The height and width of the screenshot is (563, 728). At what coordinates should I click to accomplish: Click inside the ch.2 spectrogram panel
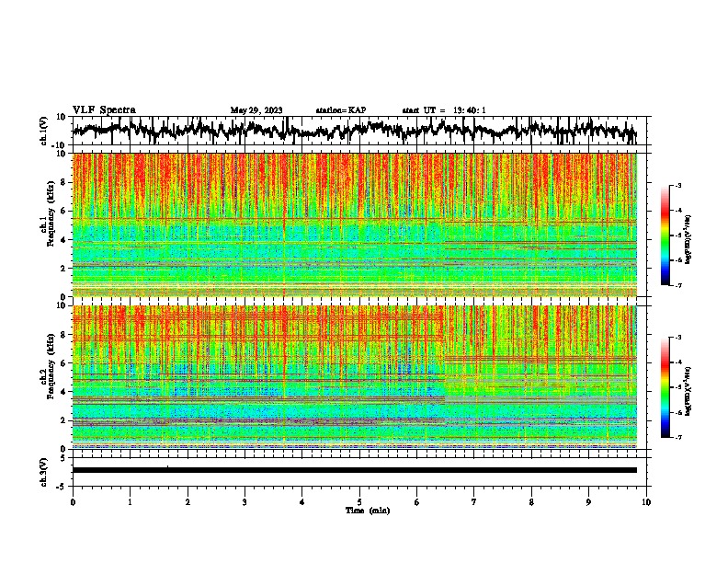pyautogui.click(x=355, y=377)
